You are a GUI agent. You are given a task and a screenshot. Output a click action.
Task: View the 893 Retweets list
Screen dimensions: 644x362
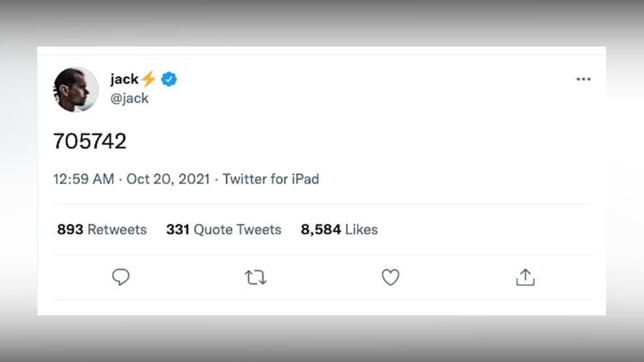102,229
